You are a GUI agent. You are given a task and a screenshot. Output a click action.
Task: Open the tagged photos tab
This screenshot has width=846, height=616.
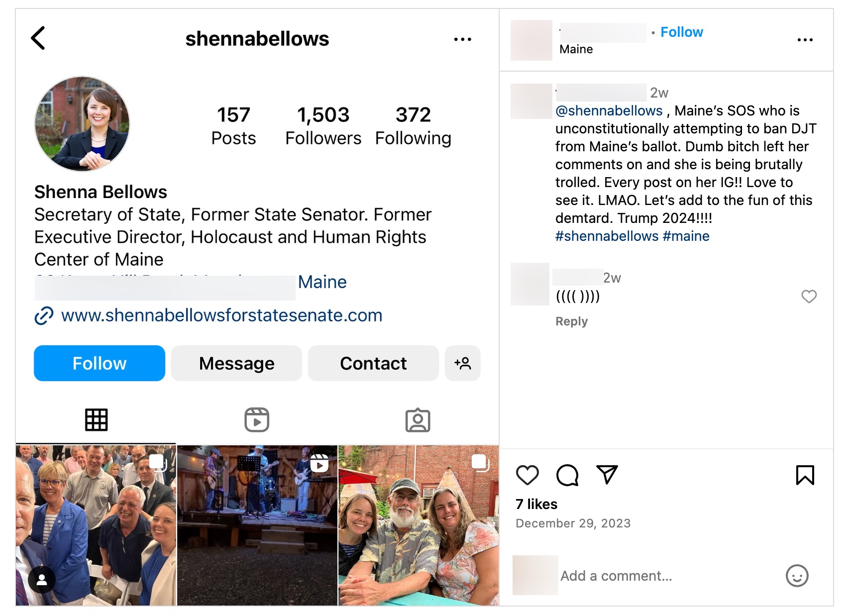(418, 420)
